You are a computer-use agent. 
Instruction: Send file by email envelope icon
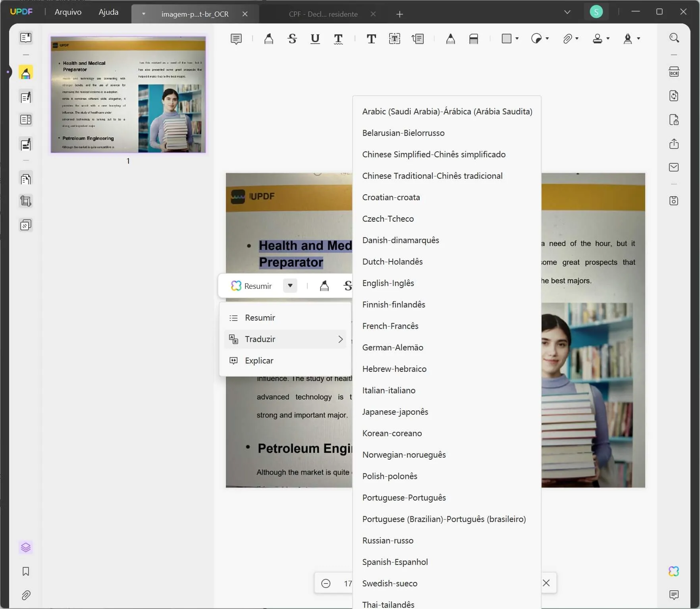click(674, 167)
